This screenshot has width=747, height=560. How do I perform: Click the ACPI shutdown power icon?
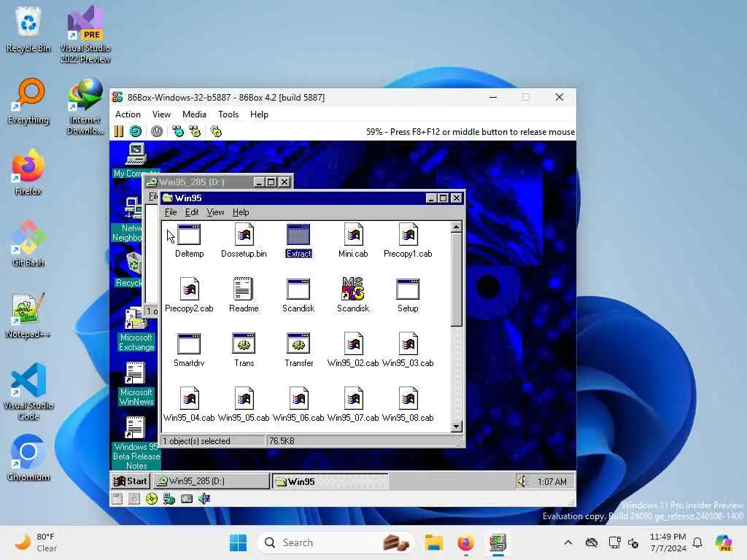coord(157,131)
